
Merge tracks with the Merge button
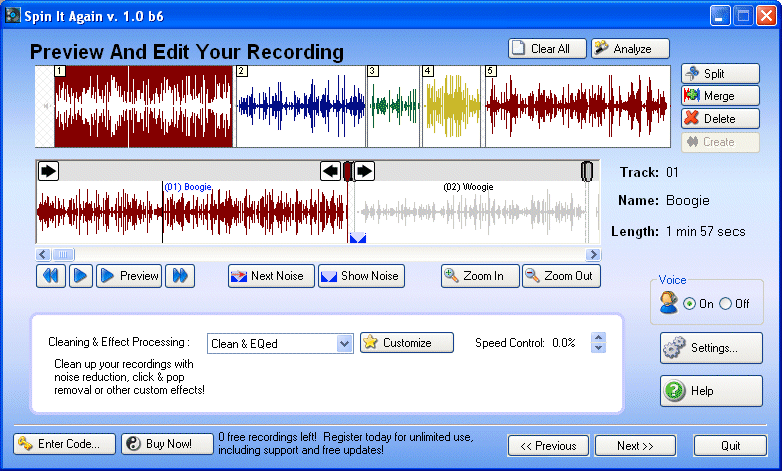pos(720,96)
